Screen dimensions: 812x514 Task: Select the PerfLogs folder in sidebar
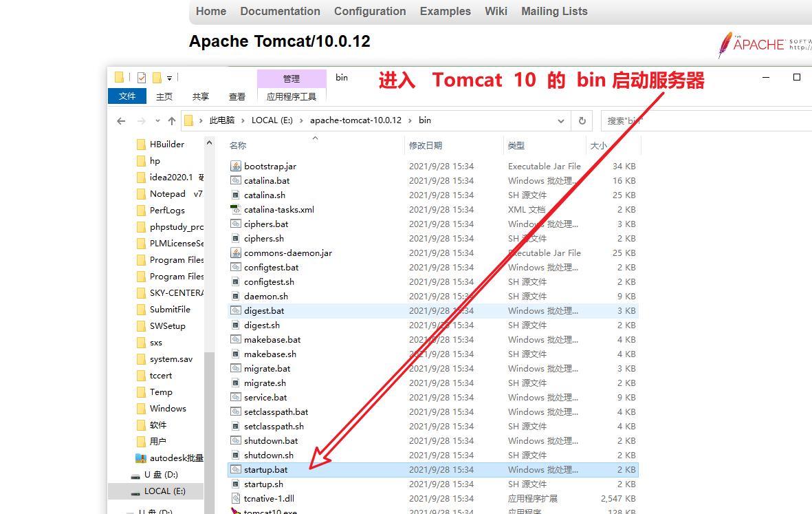(167, 211)
